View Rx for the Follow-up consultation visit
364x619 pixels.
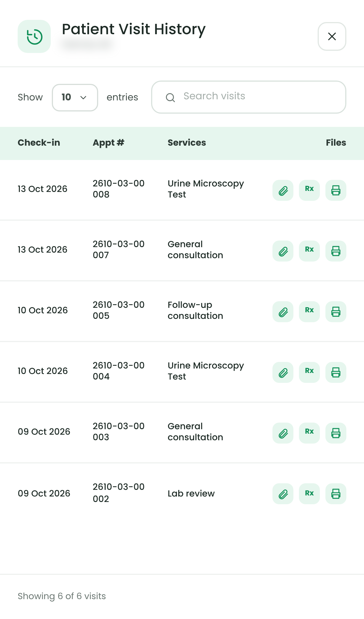tap(309, 312)
